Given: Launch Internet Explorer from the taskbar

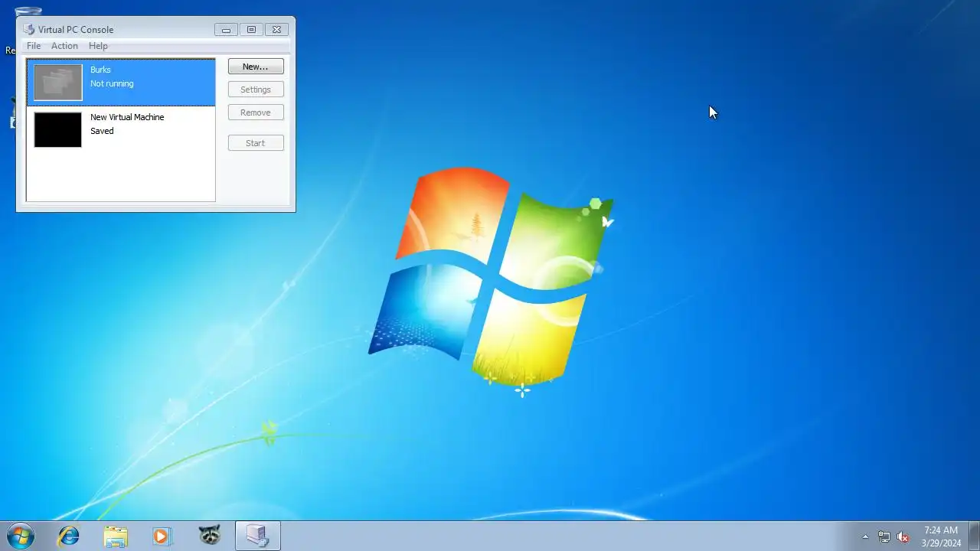Looking at the screenshot, I should tap(69, 536).
